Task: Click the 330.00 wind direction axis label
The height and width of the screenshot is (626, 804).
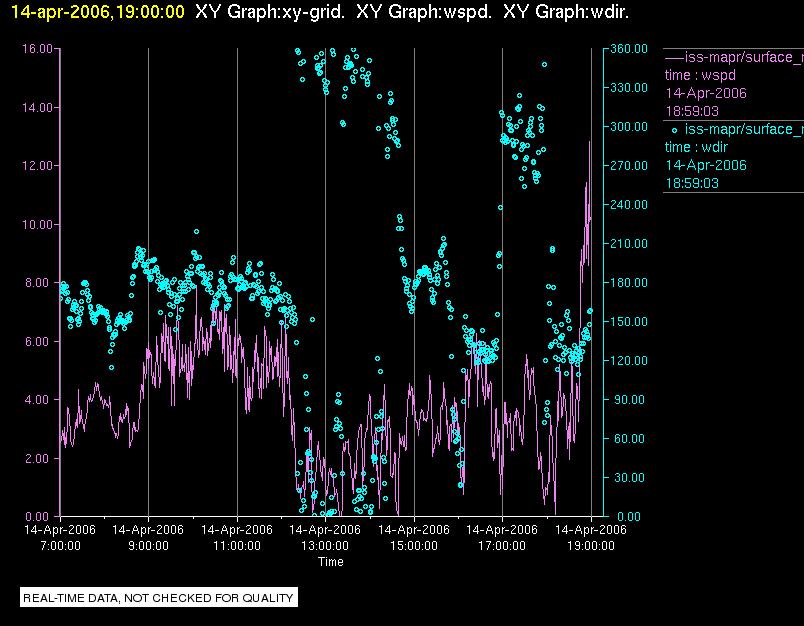Action: coord(629,88)
